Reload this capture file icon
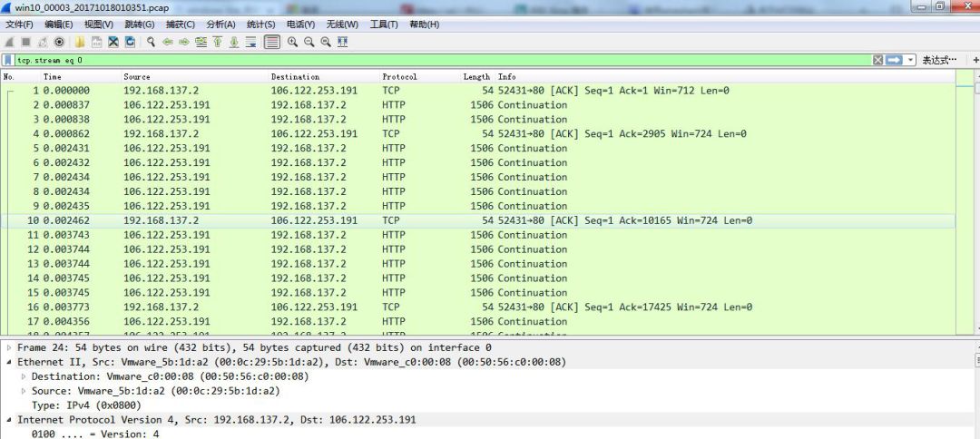Screen dimensions: 980x439 point(130,42)
